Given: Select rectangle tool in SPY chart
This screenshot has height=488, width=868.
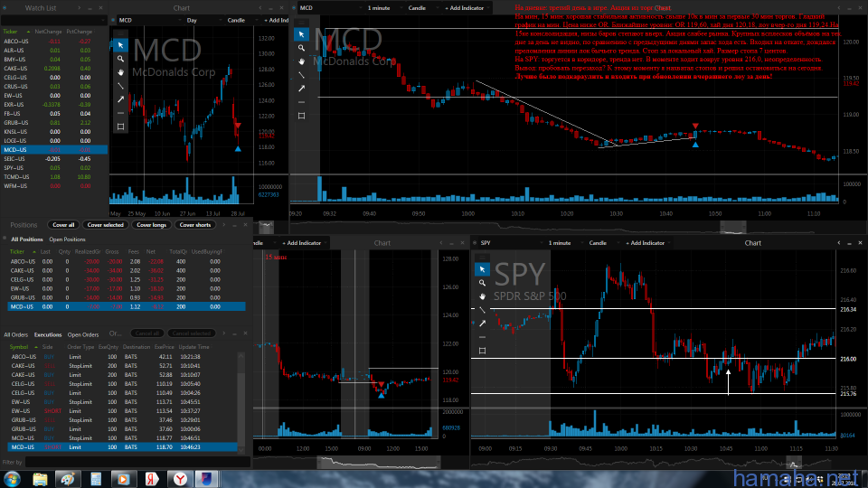Looking at the screenshot, I should pos(482,351).
